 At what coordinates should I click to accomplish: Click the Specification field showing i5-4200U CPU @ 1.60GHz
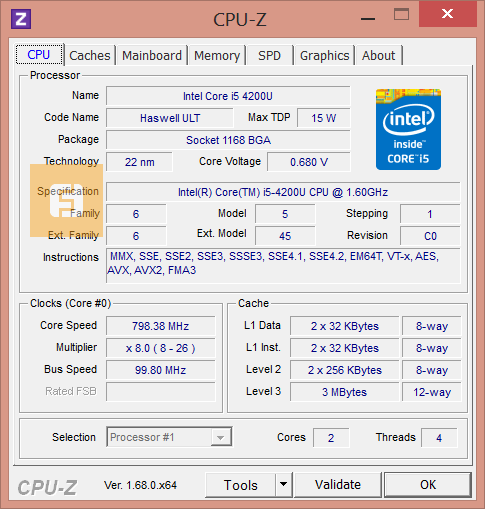click(283, 192)
